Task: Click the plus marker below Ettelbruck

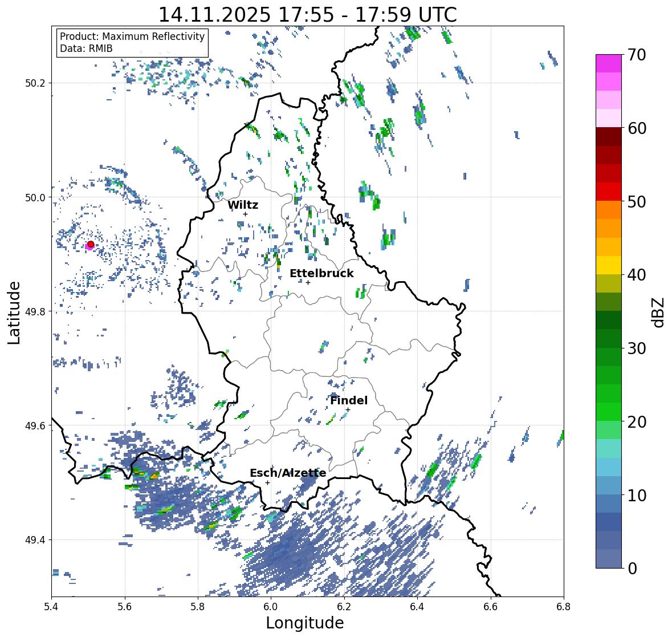Action: tap(308, 282)
